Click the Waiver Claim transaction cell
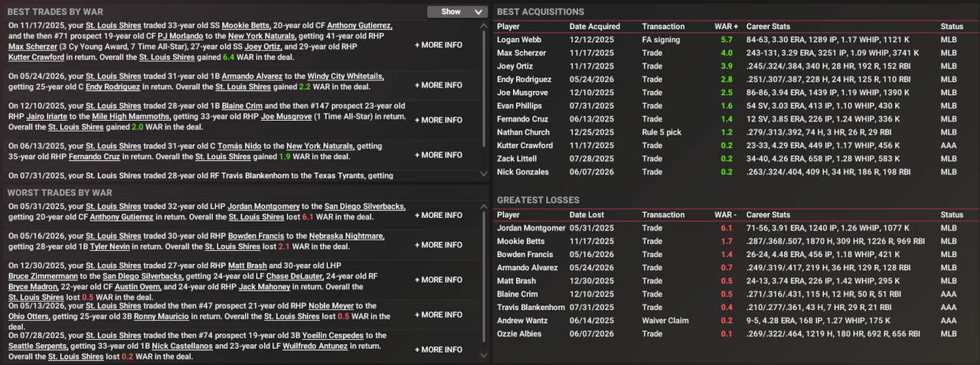This screenshot has height=365, width=980. click(x=665, y=321)
